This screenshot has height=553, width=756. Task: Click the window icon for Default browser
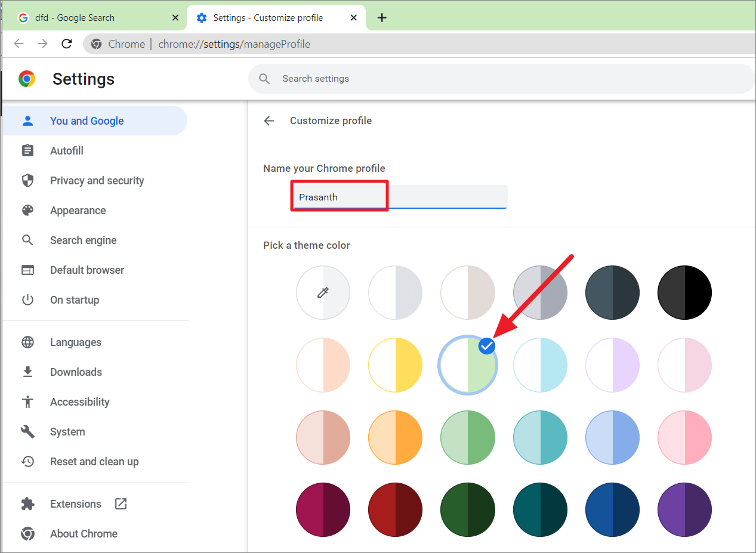[27, 270]
